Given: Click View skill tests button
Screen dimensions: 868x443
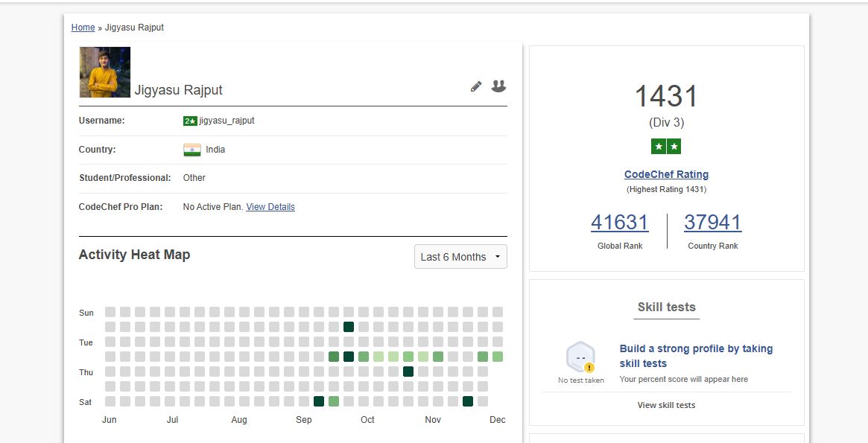Looking at the screenshot, I should [x=666, y=405].
